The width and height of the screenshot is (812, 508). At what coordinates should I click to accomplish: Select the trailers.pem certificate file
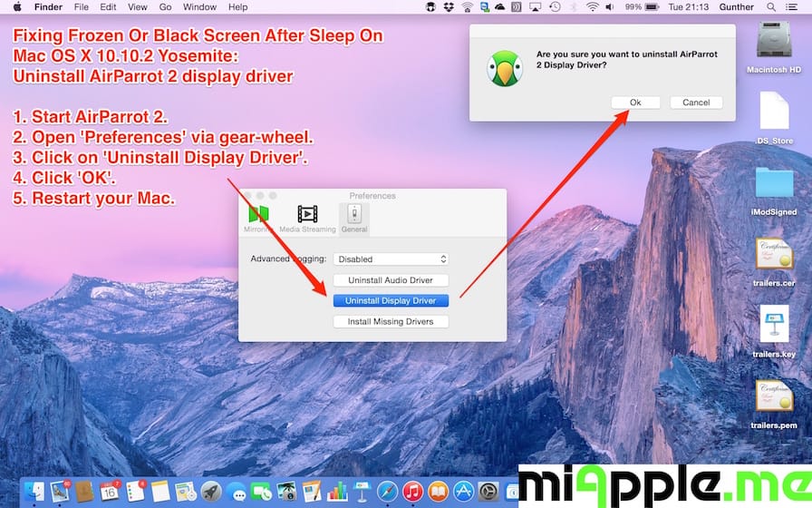click(774, 405)
